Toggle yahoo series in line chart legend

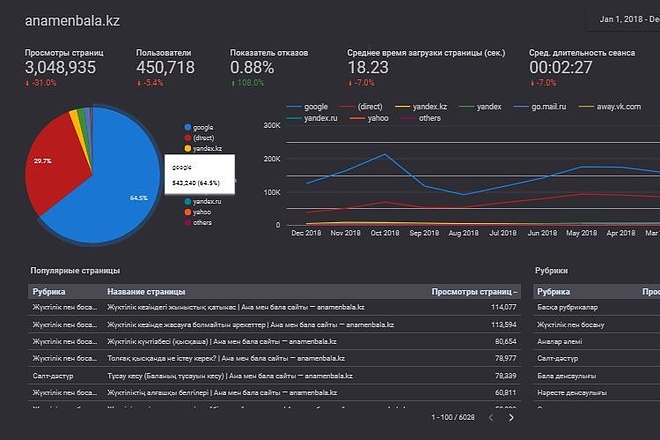pyautogui.click(x=369, y=118)
